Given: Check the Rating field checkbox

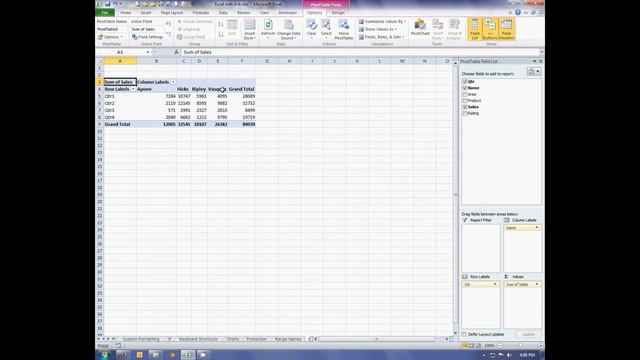Looking at the screenshot, I should tap(465, 113).
